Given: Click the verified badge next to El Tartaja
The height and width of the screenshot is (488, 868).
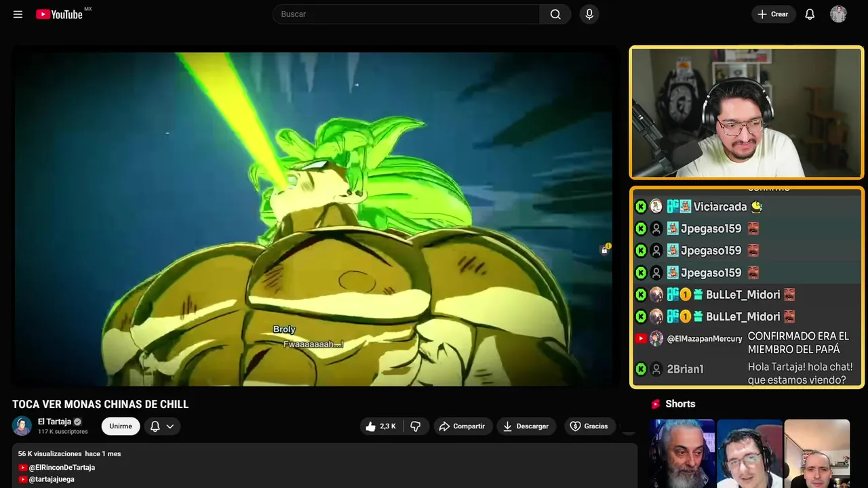Looking at the screenshot, I should pyautogui.click(x=77, y=422).
